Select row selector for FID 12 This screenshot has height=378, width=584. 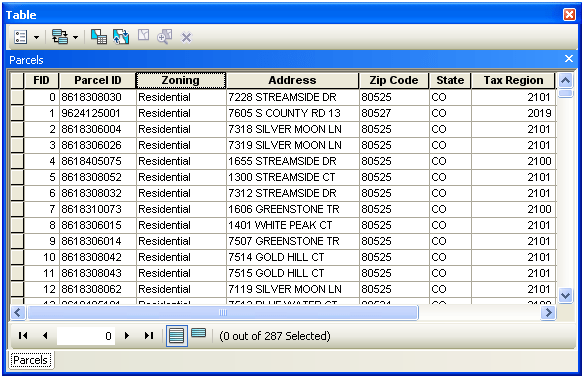(17, 289)
